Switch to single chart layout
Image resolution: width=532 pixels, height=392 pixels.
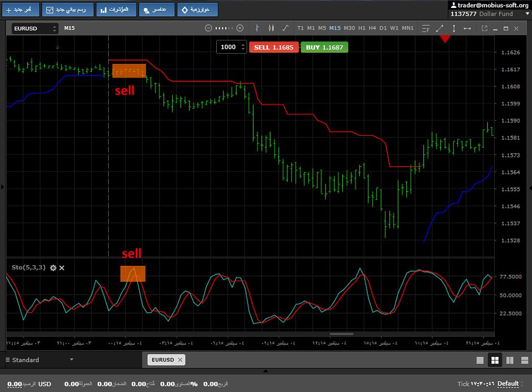pyautogui.click(x=480, y=360)
